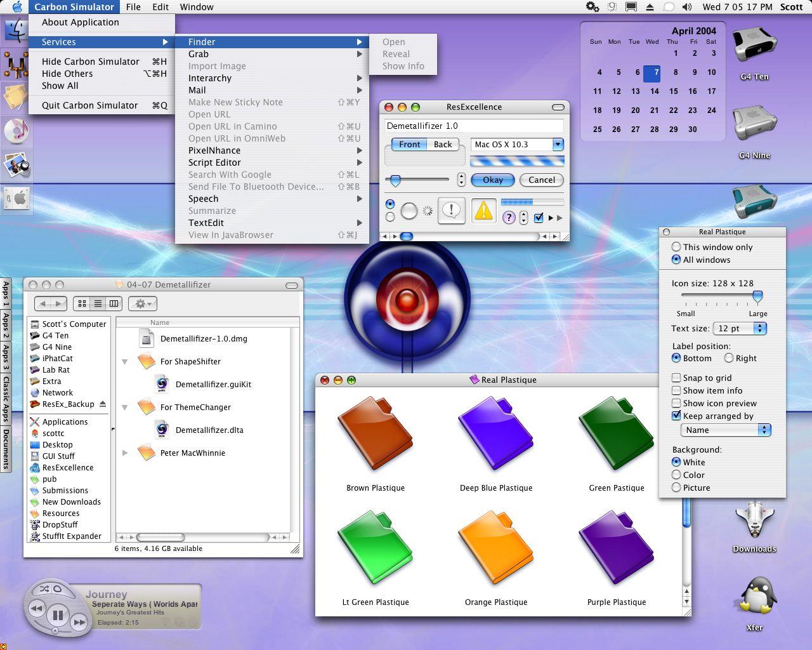This screenshot has height=650, width=812.
Task: Open the Deep Blue Plastique folder icon
Action: [495, 434]
